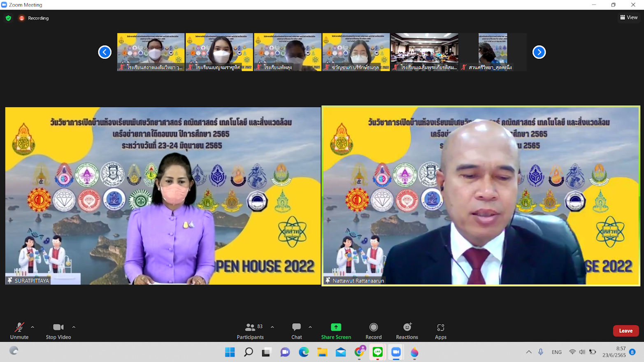Screen dimensions: 644x362
Task: Switch to Chrome on taskbar
Action: pyautogui.click(x=360, y=352)
